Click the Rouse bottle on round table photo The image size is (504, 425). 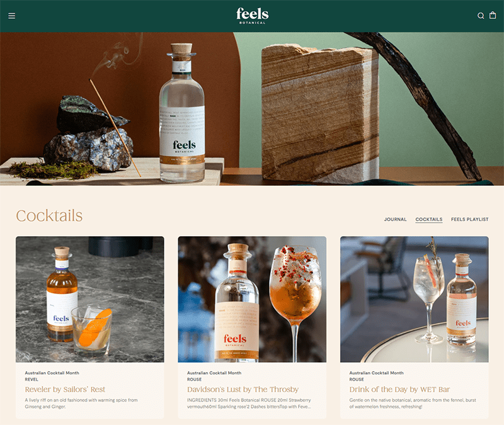point(415,300)
